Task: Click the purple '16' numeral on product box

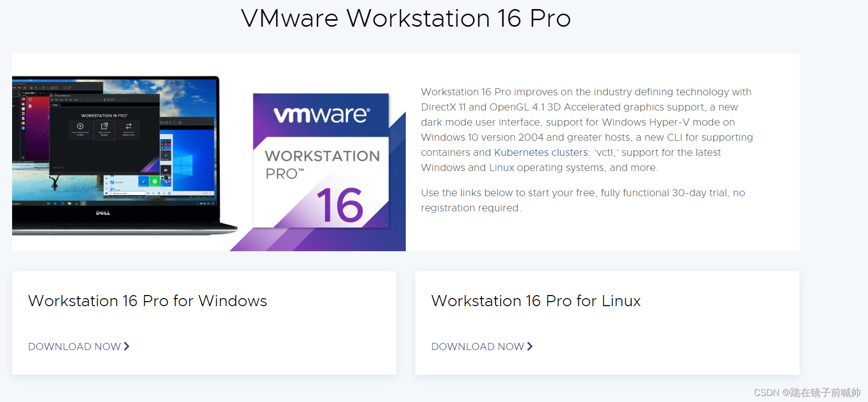Action: [x=340, y=205]
